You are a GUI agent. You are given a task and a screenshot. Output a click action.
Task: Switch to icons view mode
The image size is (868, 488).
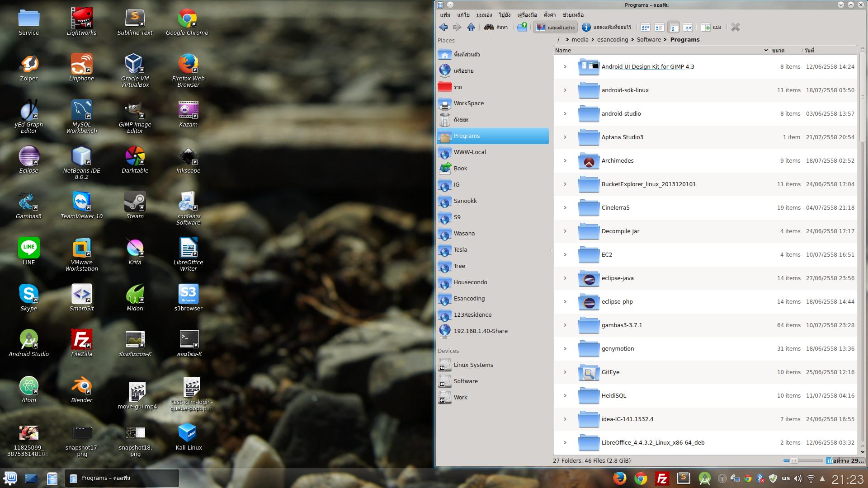[x=646, y=28]
